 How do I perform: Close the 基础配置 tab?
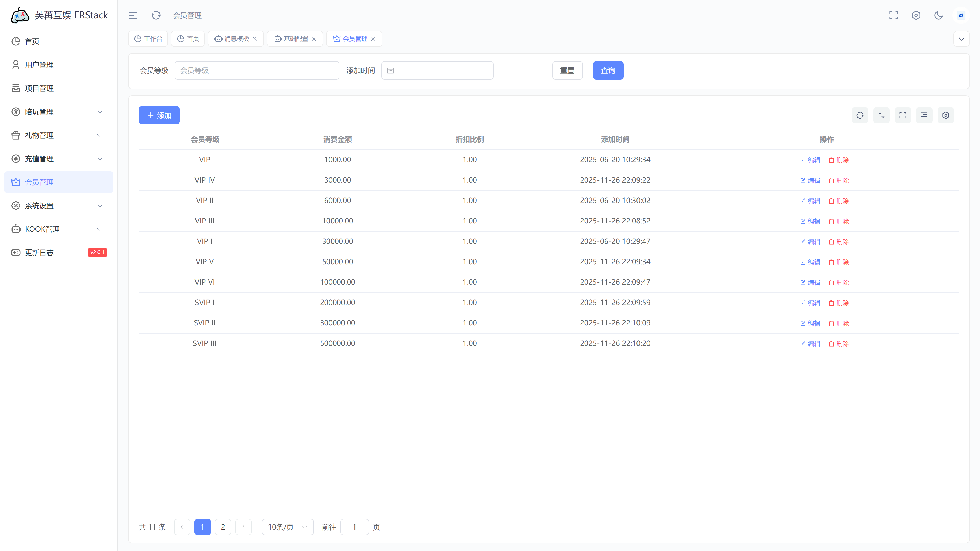314,39
